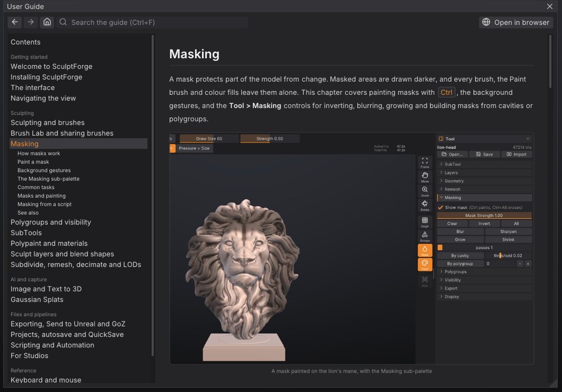Open Scripting and Automation chapter
Image resolution: width=562 pixels, height=392 pixels.
pos(52,345)
